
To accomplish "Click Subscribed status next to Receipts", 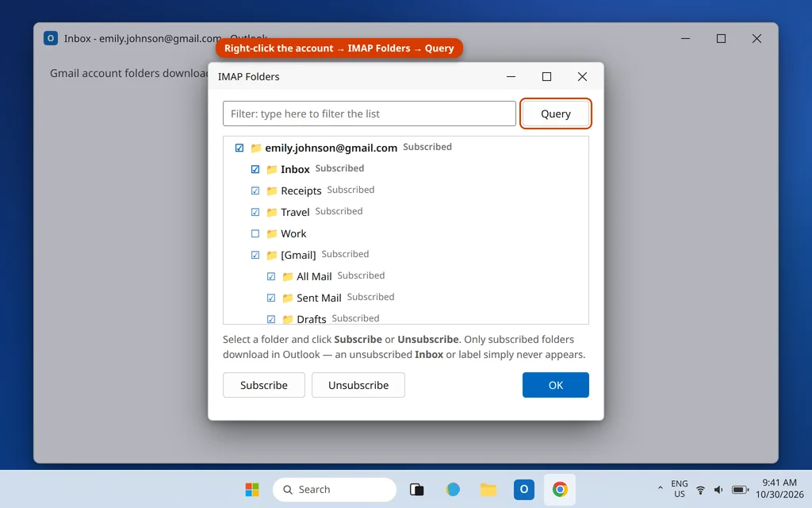I will tap(350, 190).
